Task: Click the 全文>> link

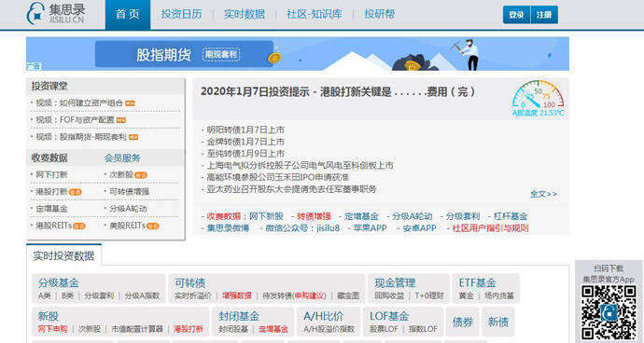Action: (x=543, y=194)
